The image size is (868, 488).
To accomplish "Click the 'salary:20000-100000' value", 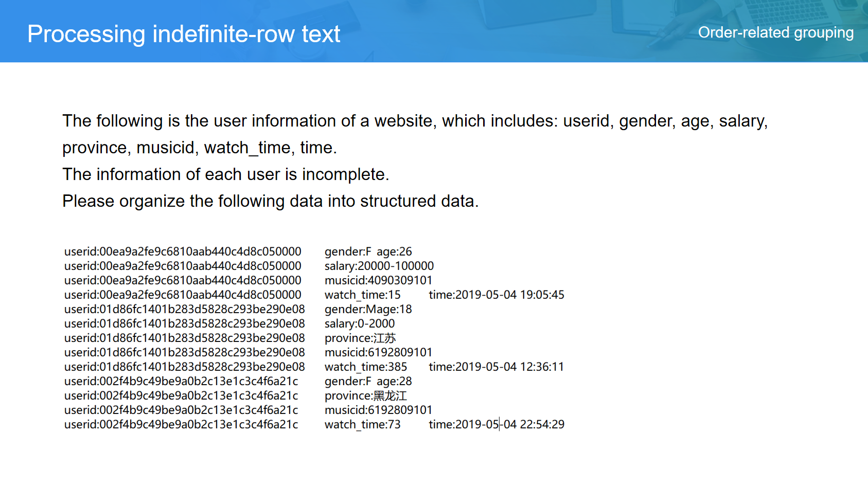I will [x=379, y=266].
